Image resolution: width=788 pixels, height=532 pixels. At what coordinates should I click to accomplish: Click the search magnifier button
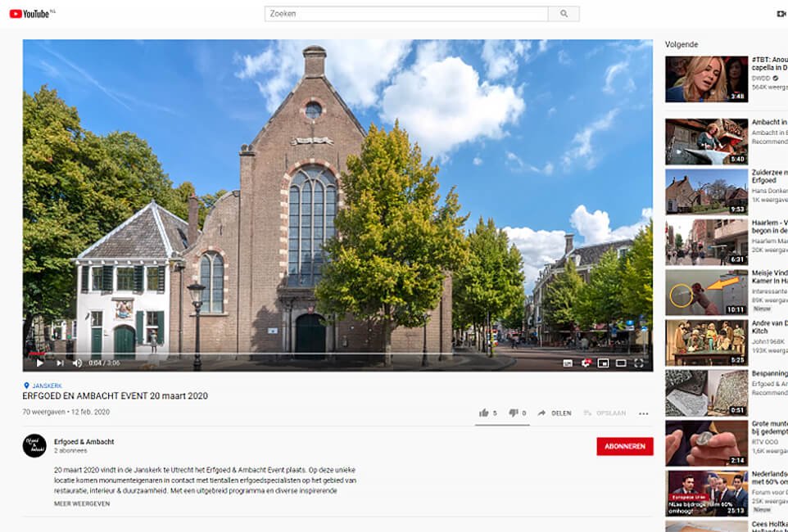click(564, 14)
